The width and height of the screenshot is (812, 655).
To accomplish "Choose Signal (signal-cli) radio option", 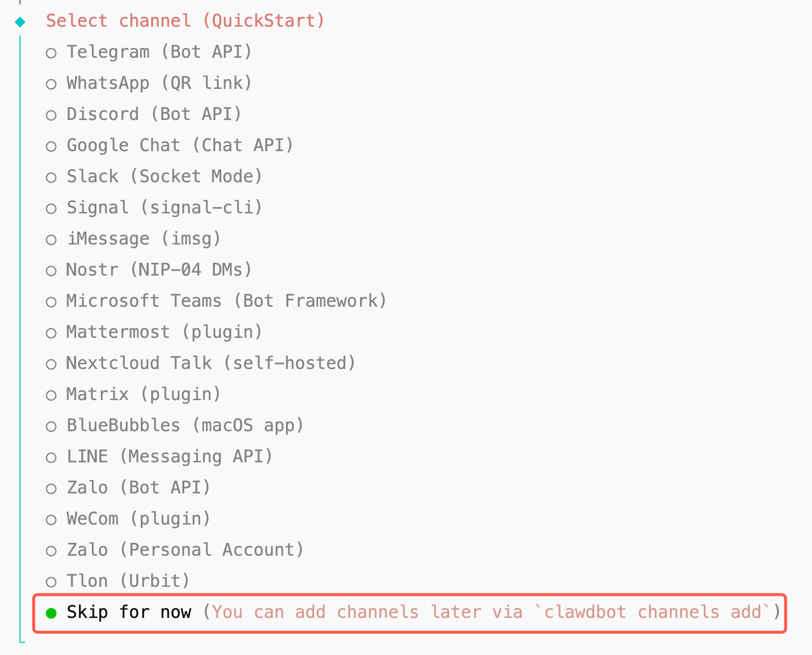I will click(51, 208).
